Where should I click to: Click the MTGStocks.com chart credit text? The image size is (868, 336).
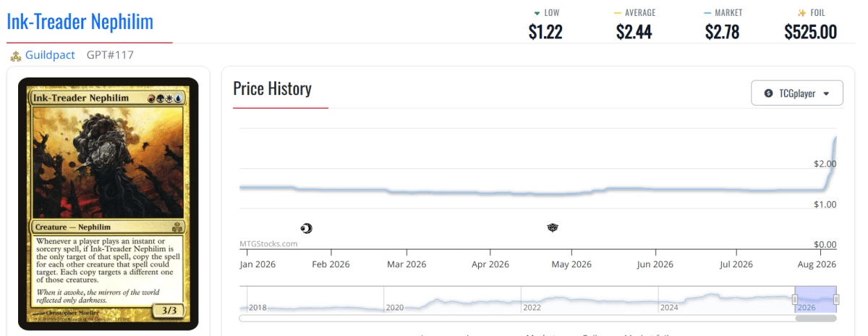point(269,244)
